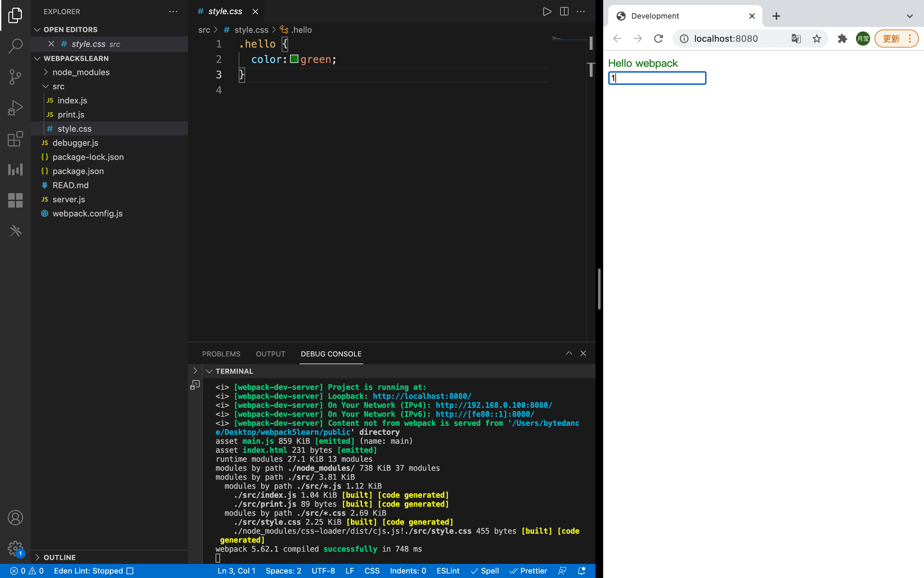This screenshot has height=578, width=924.
Task: Click the Run Code play icon
Action: coord(547,12)
